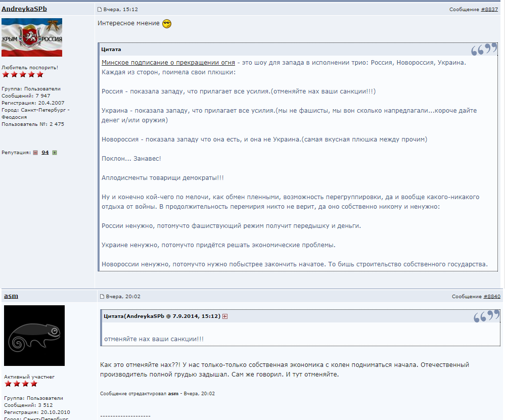
Task: Click the four stars under Активный участник
Action: (21, 384)
